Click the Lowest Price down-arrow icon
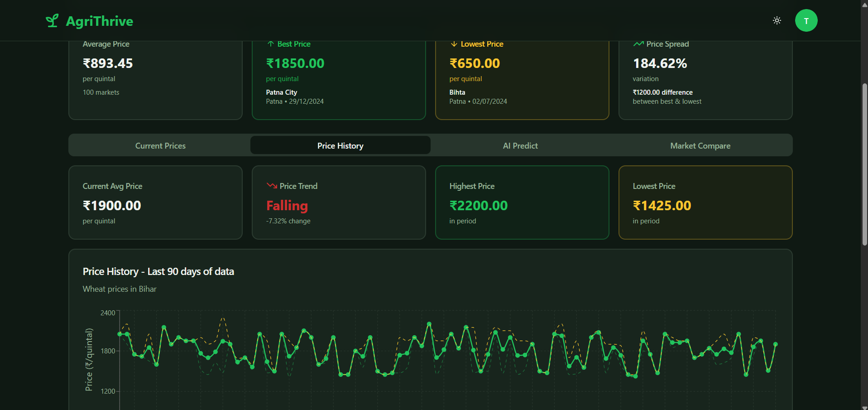868x410 pixels. tap(454, 44)
